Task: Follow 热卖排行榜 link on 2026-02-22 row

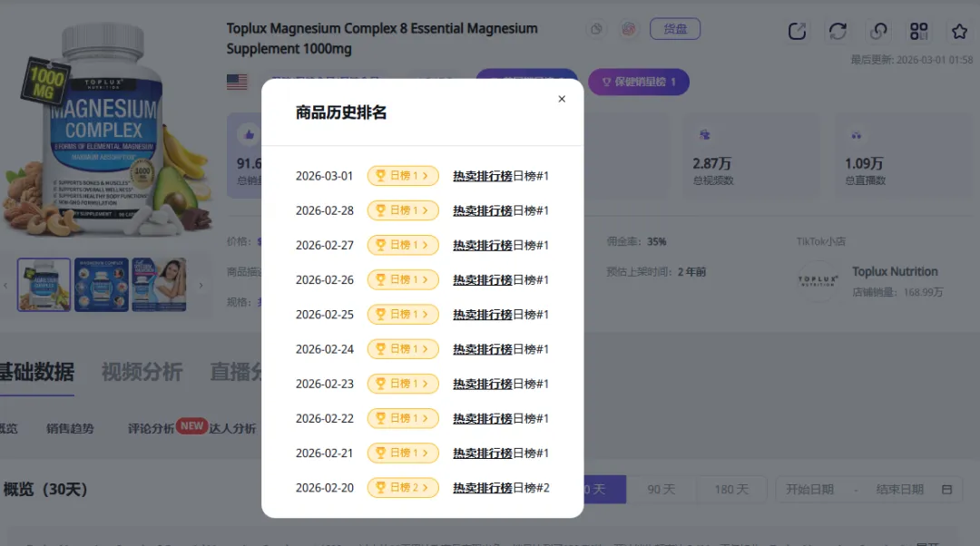Action: (483, 418)
